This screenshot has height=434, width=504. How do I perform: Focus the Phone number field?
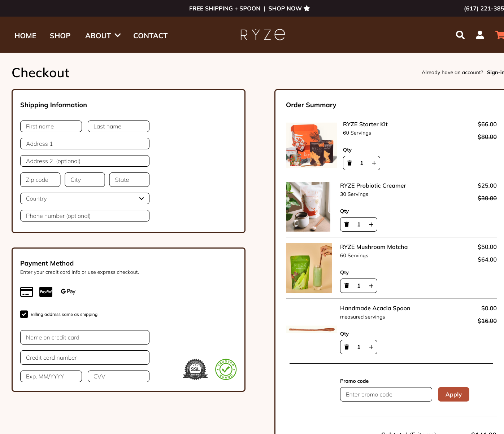[85, 216]
